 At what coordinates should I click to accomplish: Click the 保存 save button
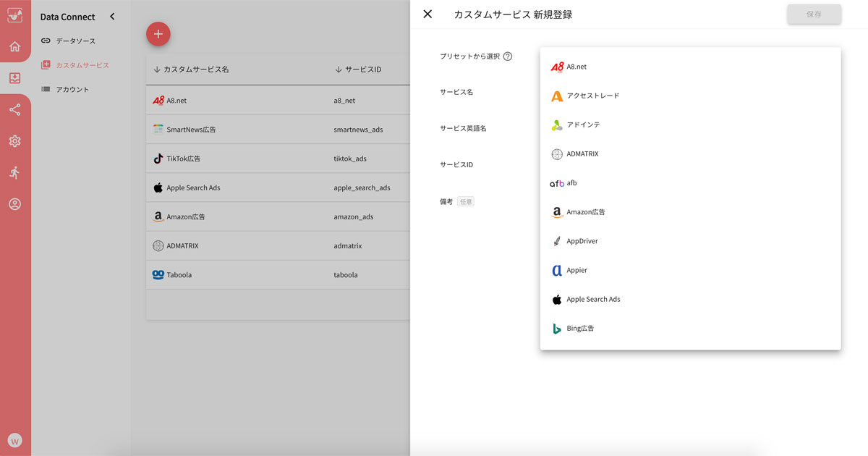click(x=814, y=14)
